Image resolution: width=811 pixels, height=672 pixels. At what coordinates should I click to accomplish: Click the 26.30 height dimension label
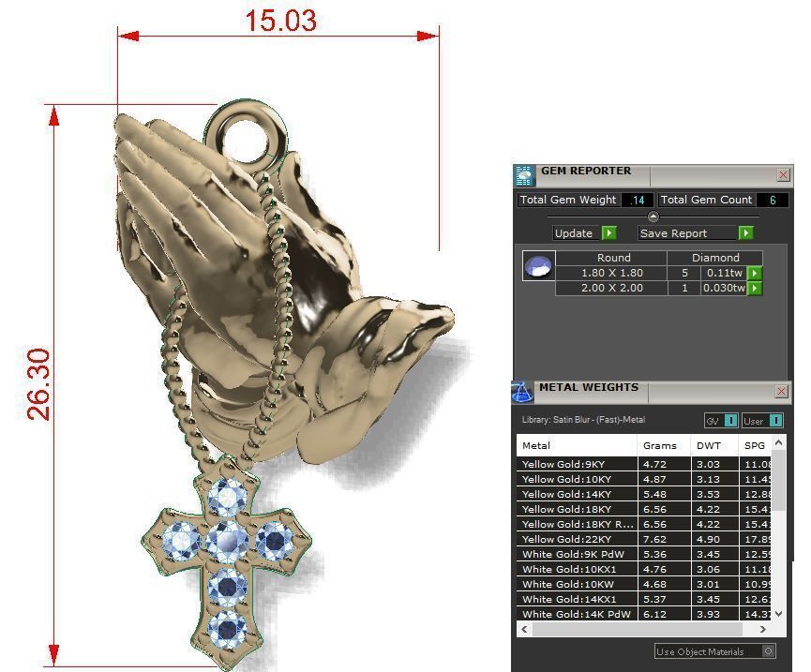pos(39,384)
